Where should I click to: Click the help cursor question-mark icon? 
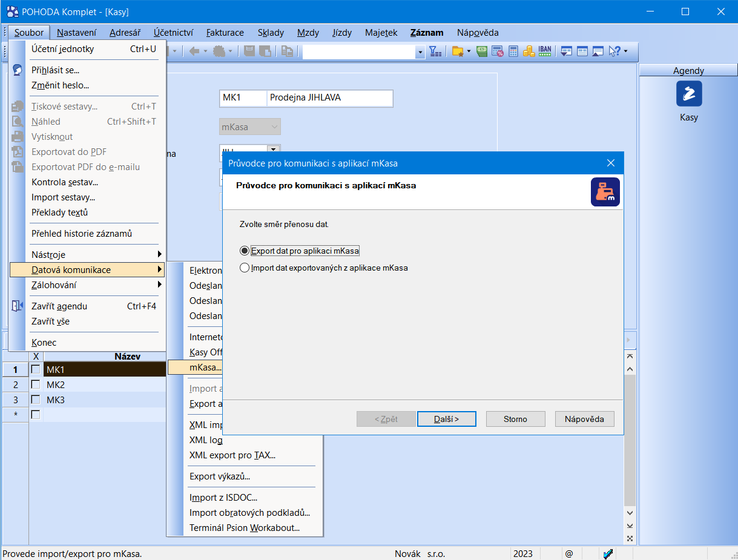(614, 51)
